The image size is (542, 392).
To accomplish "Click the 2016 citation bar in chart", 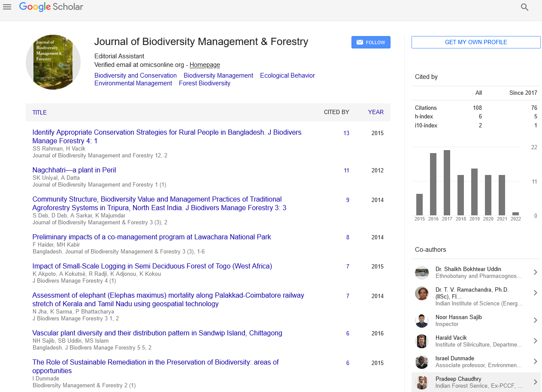I will pyautogui.click(x=433, y=184).
